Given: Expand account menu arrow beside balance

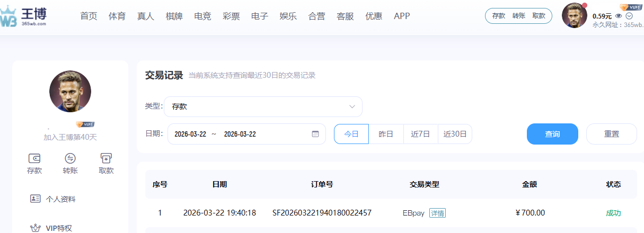Looking at the screenshot, I should [629, 16].
